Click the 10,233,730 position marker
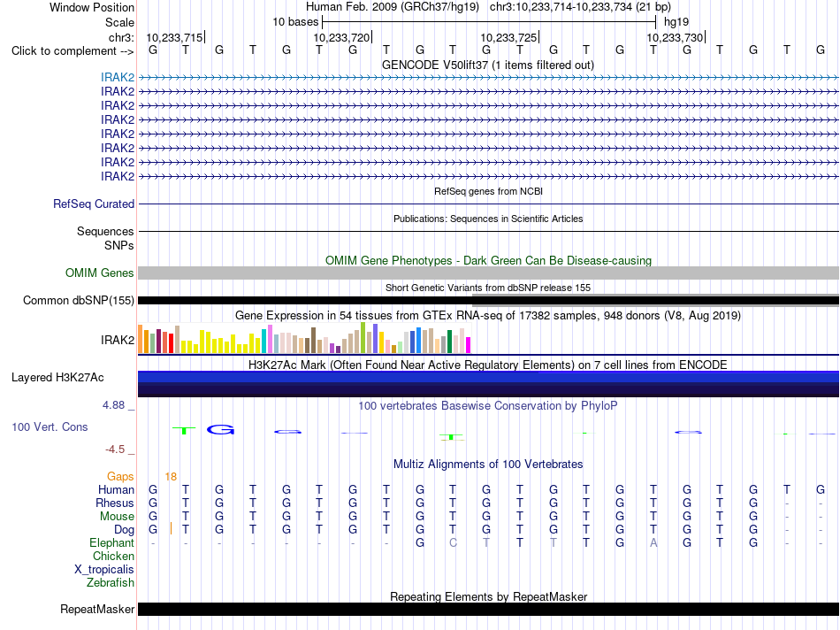The width and height of the screenshot is (840, 630). pyautogui.click(x=675, y=37)
